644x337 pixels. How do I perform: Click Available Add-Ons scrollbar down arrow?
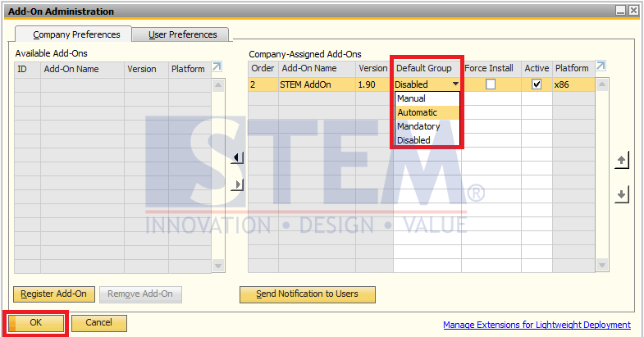[218, 266]
